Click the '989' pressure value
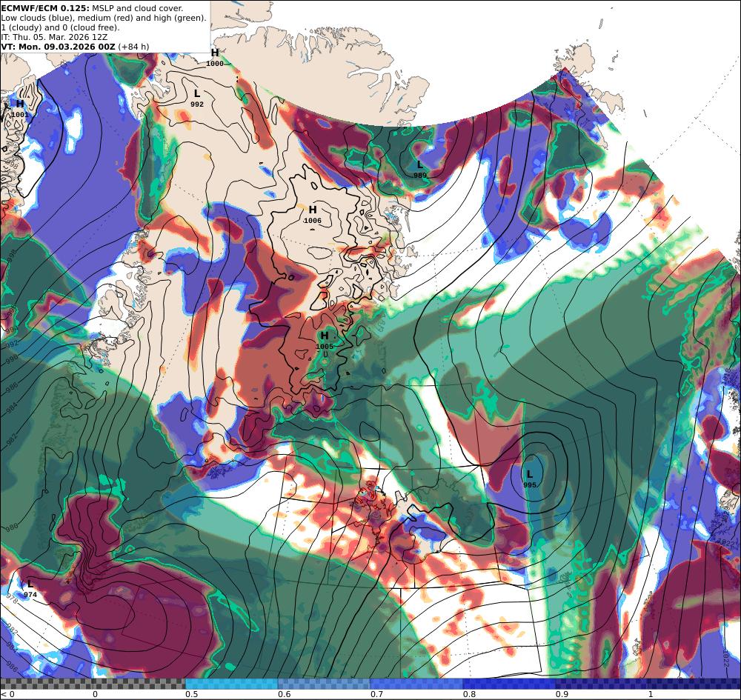This screenshot has width=741, height=700. pyautogui.click(x=419, y=176)
